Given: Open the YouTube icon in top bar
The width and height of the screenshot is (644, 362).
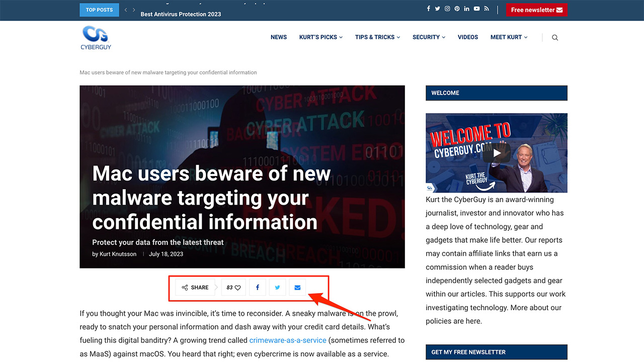Looking at the screenshot, I should coord(476,9).
